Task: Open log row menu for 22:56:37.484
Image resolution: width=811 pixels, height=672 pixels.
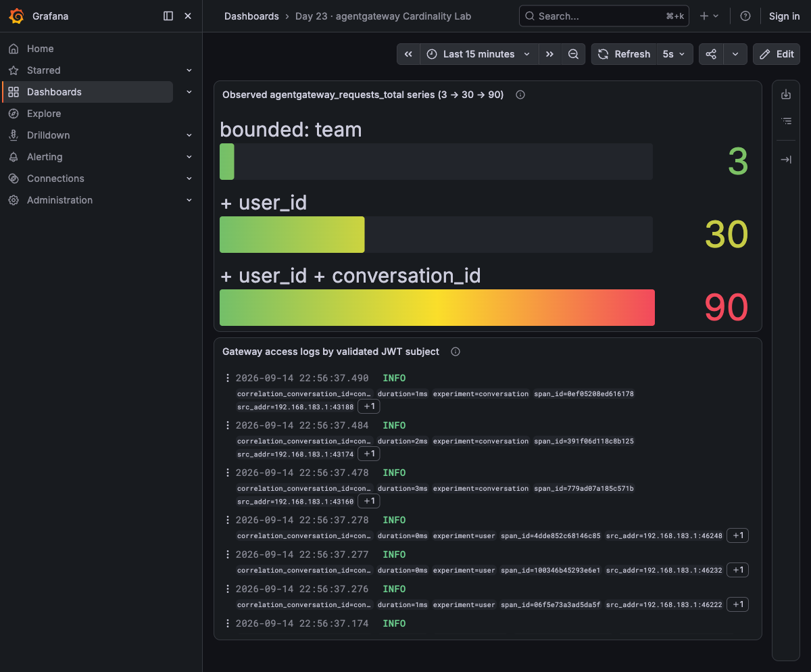Action: pos(228,425)
